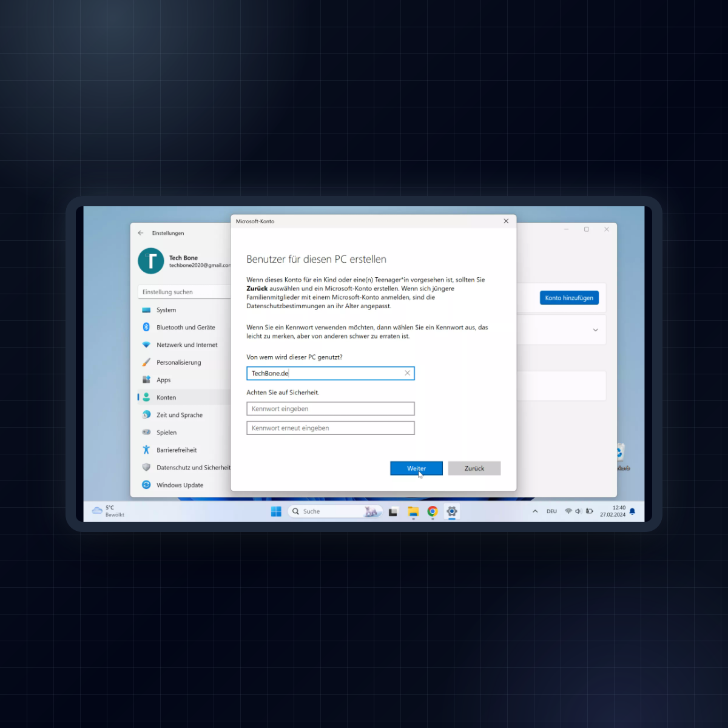Viewport: 728px width, 728px height.
Task: Click the Settings gear on the taskbar
Action: (x=452, y=511)
